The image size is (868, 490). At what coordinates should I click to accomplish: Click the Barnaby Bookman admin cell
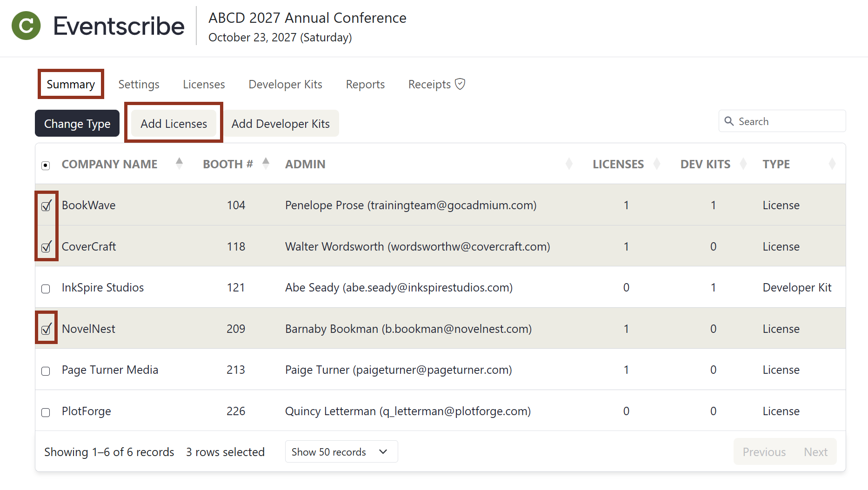[408, 329]
